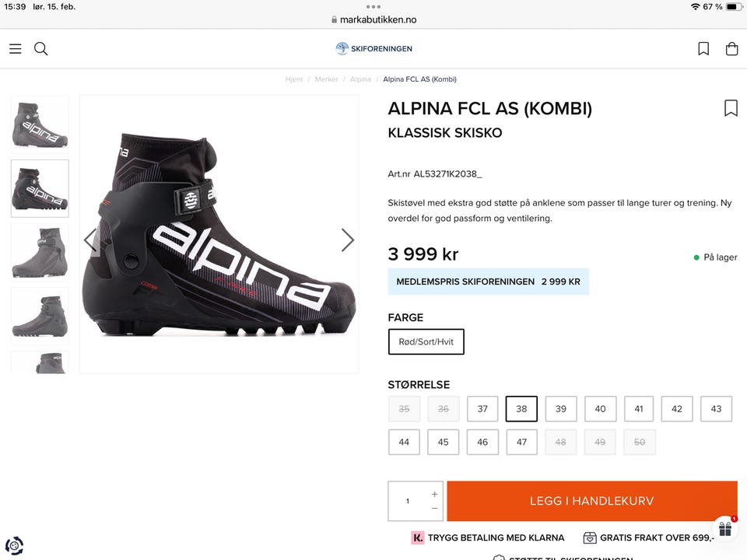Viewport: 747px width, 560px height.
Task: Open the hamburger menu
Action: 16,49
